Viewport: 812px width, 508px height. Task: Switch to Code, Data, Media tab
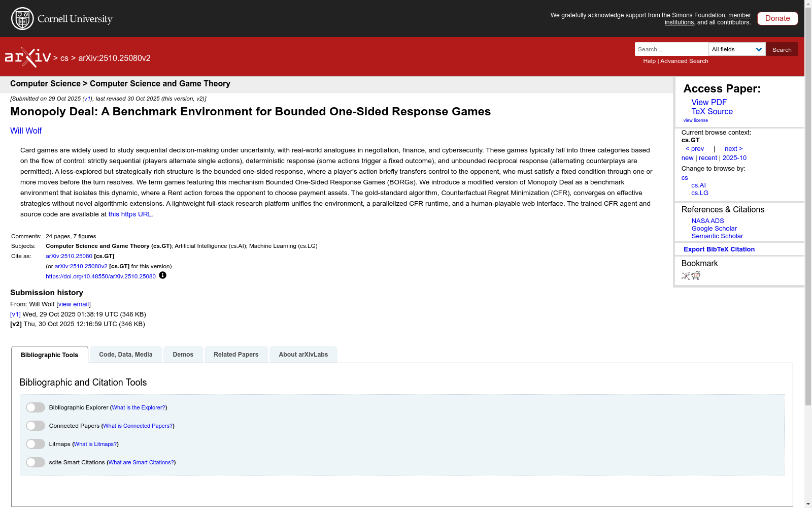pos(126,355)
